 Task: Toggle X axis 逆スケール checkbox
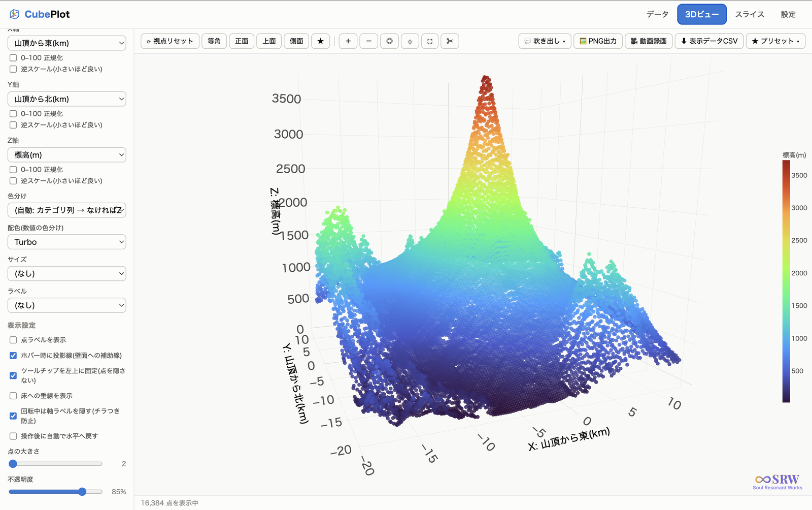click(x=13, y=69)
